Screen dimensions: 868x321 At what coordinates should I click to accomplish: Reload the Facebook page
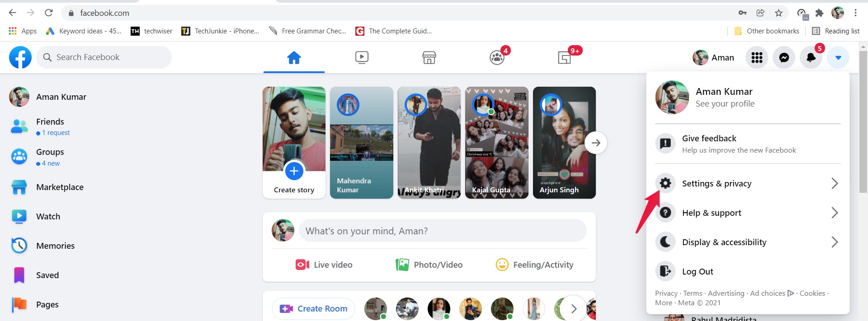click(x=48, y=13)
